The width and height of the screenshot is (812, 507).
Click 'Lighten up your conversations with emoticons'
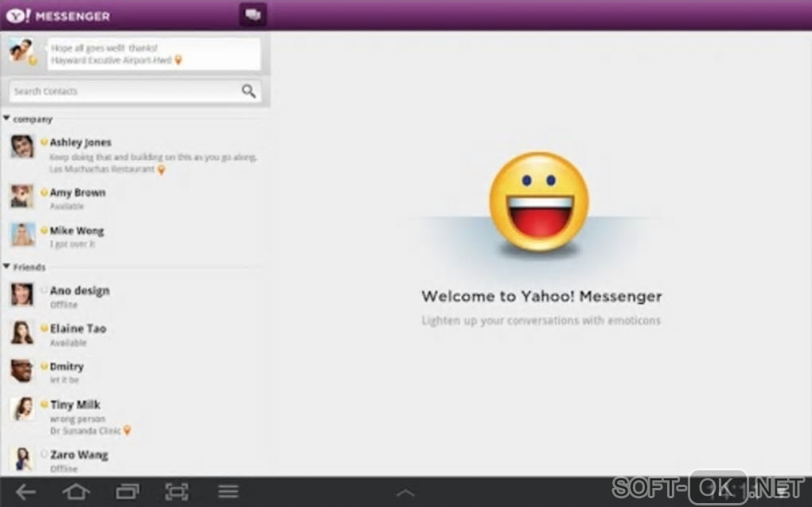pyautogui.click(x=541, y=321)
